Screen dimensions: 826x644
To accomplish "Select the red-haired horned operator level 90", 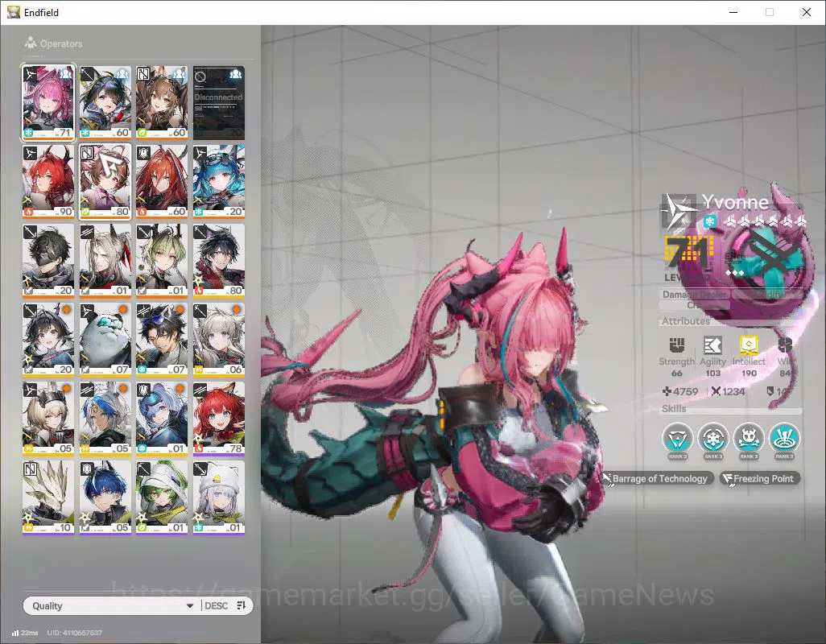I will [48, 182].
